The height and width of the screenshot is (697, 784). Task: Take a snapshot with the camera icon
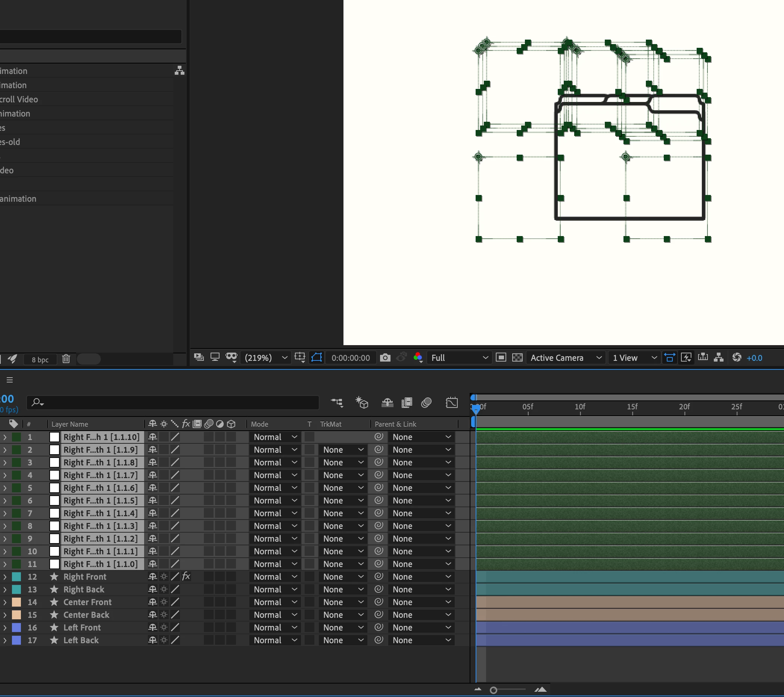point(385,358)
